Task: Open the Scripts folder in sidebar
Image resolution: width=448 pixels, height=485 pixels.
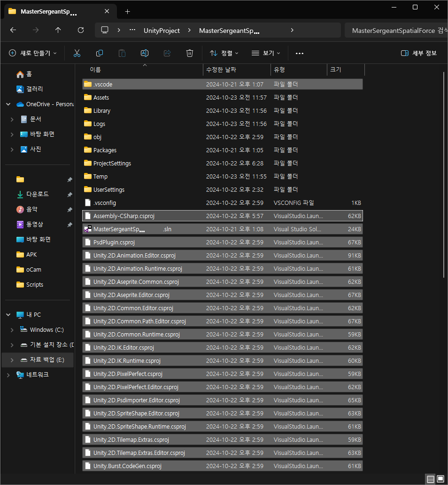Action: [30, 285]
